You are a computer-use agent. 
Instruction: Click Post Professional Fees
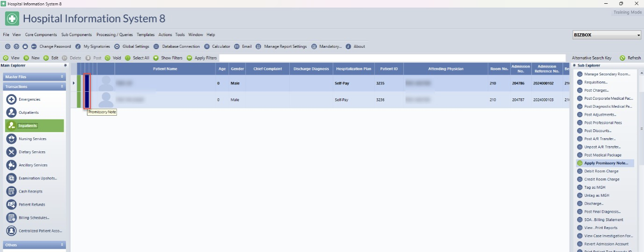coord(603,123)
